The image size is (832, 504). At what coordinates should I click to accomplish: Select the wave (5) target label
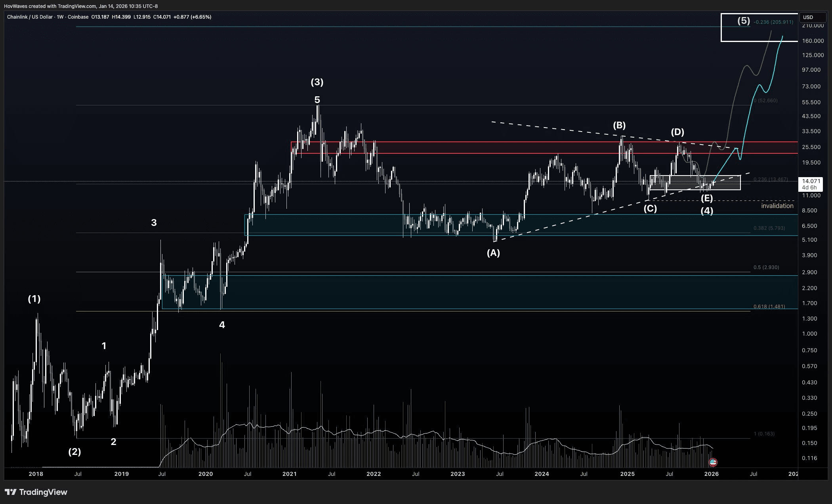743,21
